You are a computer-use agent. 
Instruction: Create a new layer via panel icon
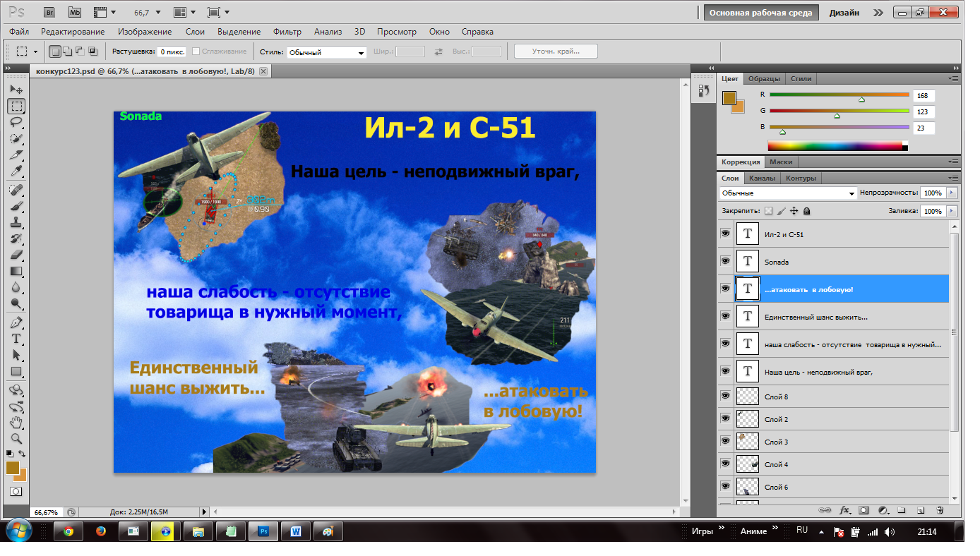click(921, 509)
